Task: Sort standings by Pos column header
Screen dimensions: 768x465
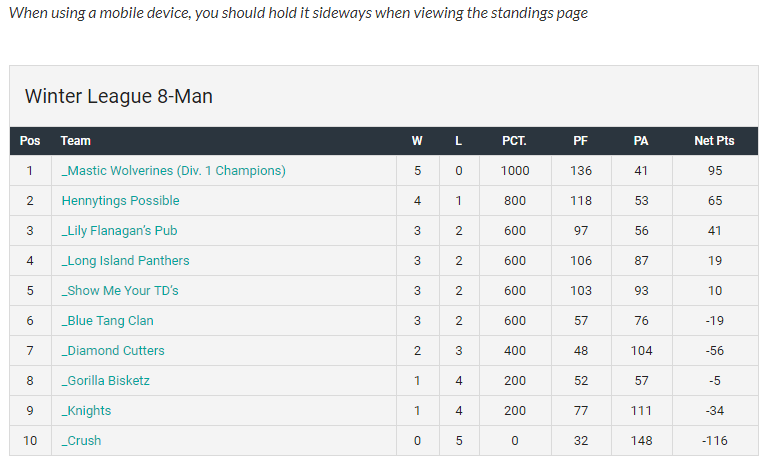Action: click(30, 141)
